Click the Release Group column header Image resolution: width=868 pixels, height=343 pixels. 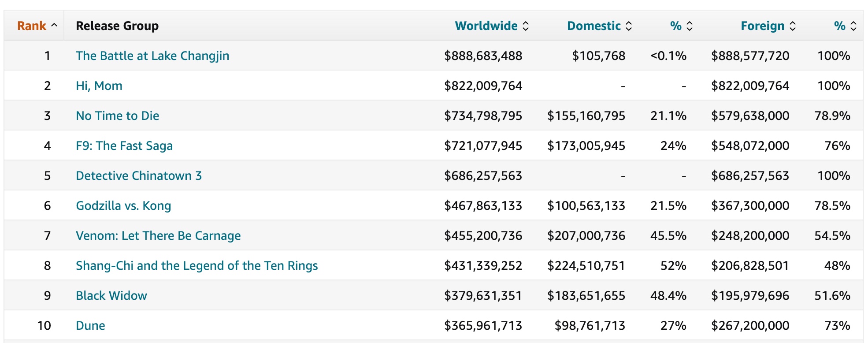(117, 26)
